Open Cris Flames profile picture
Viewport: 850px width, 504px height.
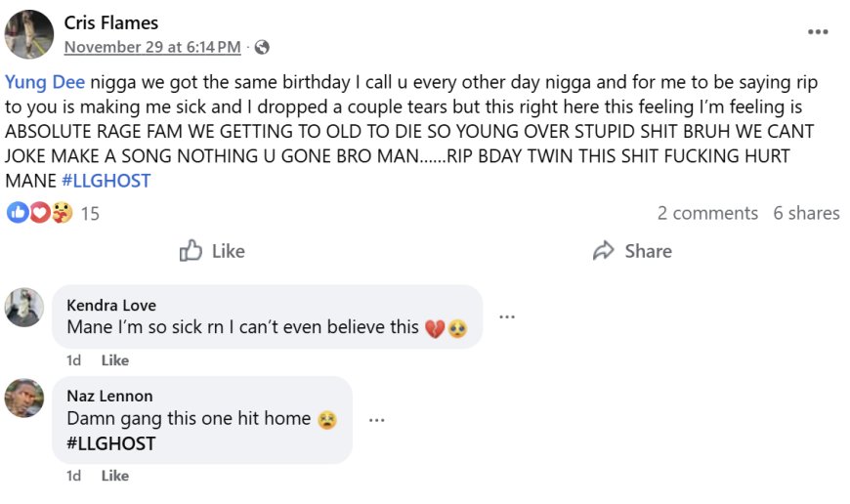[x=28, y=34]
